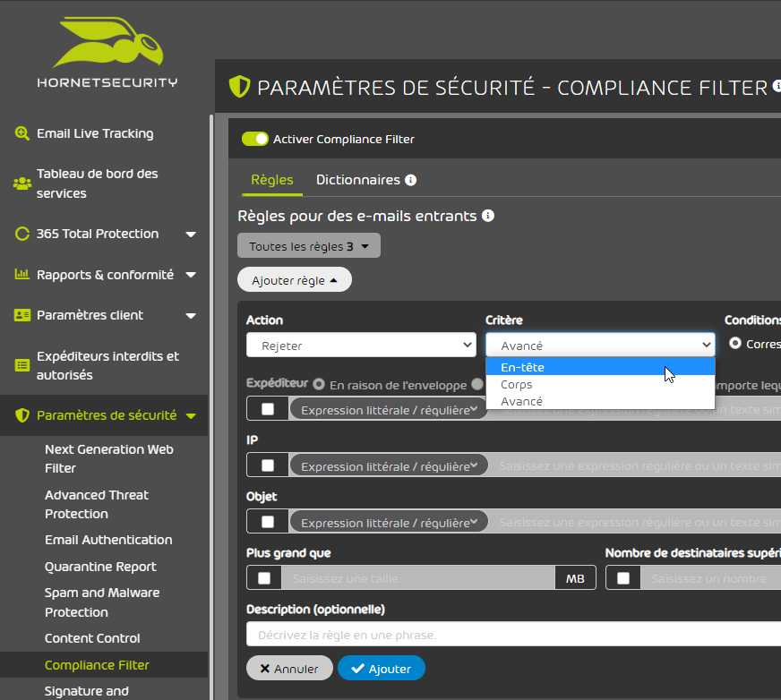Viewport: 781px width, 700px height.
Task: Open the Action dropdown showing Rejeter
Action: (x=362, y=345)
